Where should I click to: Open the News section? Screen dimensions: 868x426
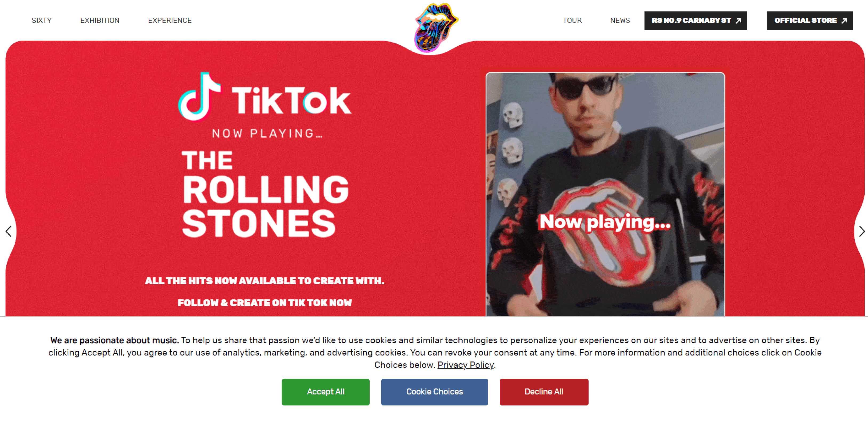click(x=620, y=21)
